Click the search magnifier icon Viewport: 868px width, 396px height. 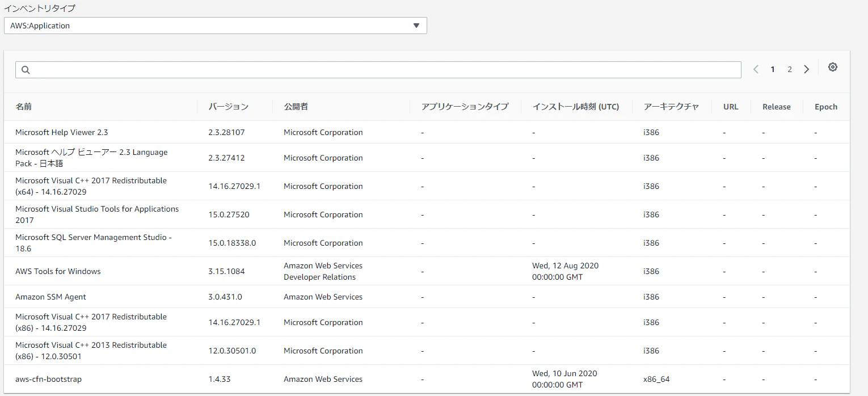pos(26,70)
